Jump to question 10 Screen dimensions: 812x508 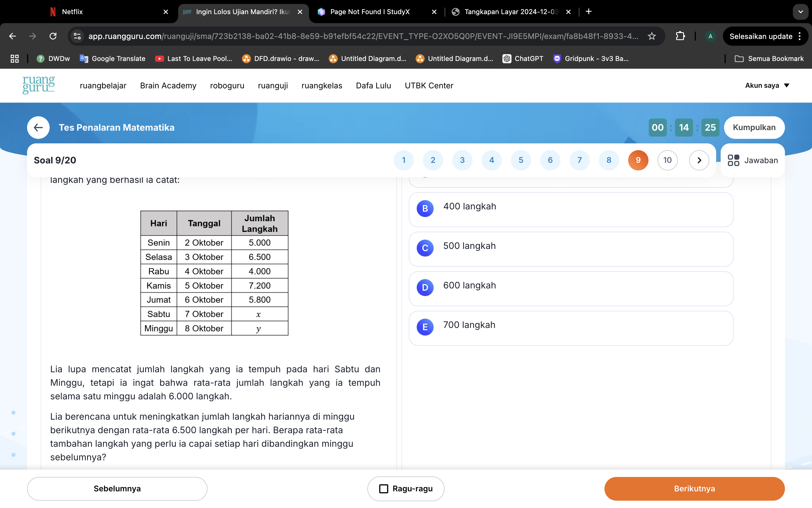click(667, 160)
